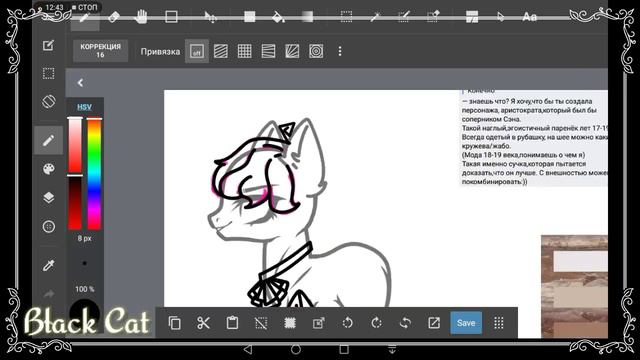Tap the Android recent apps button
Screen dimensions: 640x360
[344, 349]
